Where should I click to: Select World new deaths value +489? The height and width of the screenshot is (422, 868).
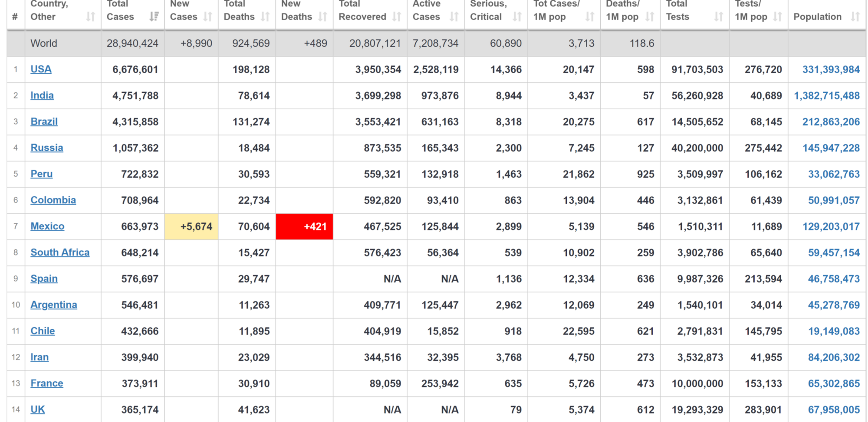coord(316,43)
